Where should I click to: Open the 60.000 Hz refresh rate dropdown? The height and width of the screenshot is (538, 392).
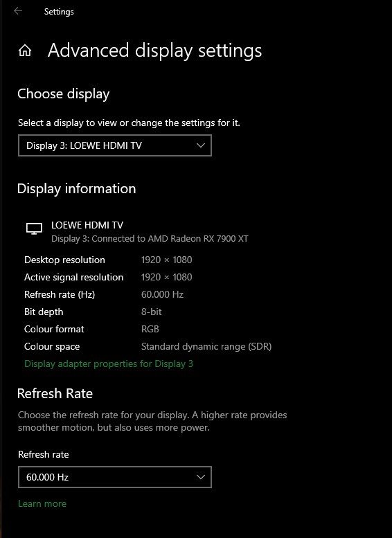click(115, 477)
